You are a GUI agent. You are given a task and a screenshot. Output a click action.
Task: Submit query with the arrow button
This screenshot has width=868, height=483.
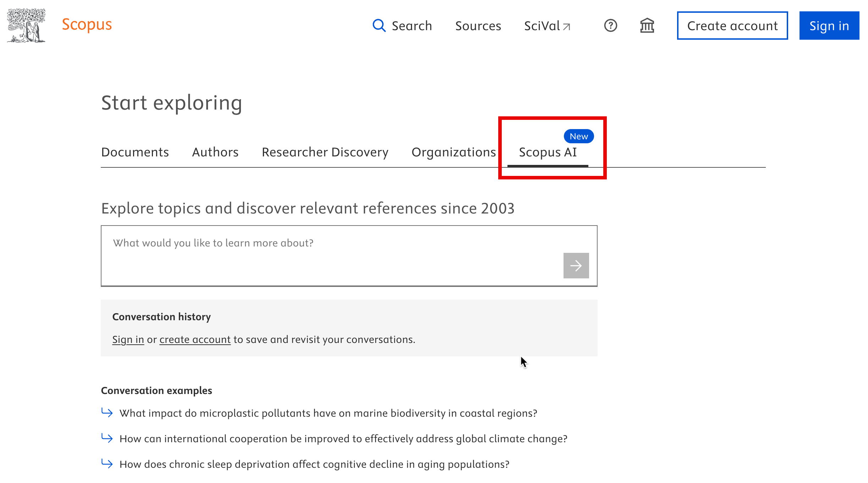[x=576, y=266]
